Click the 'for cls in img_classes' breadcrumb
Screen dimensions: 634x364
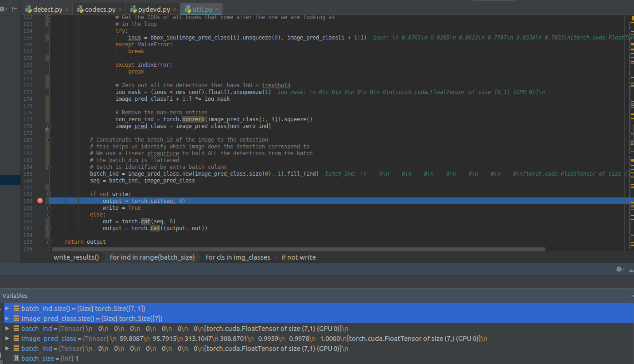[x=238, y=257]
